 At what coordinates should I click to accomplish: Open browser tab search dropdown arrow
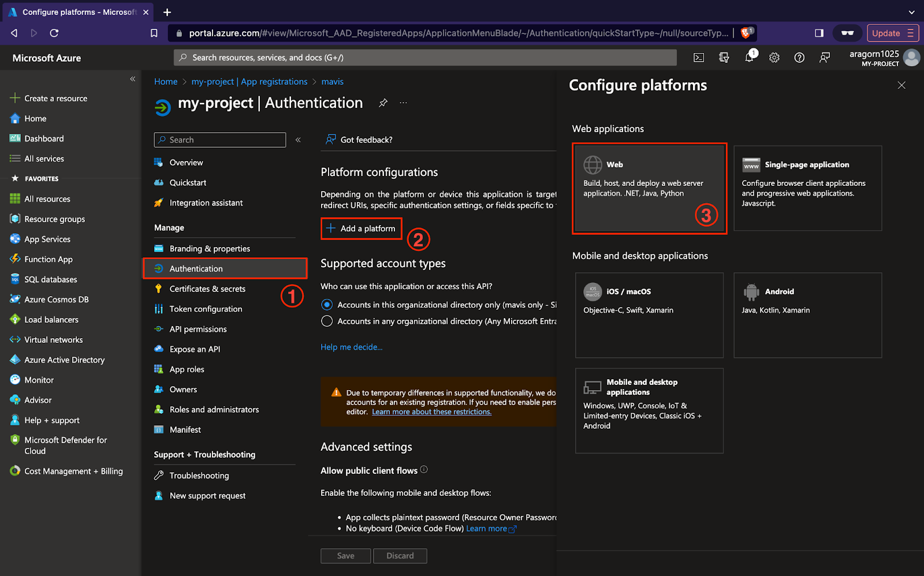(912, 12)
